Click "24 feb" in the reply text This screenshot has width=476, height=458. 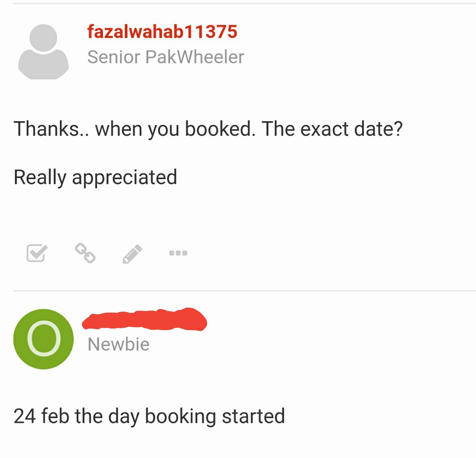click(x=41, y=416)
